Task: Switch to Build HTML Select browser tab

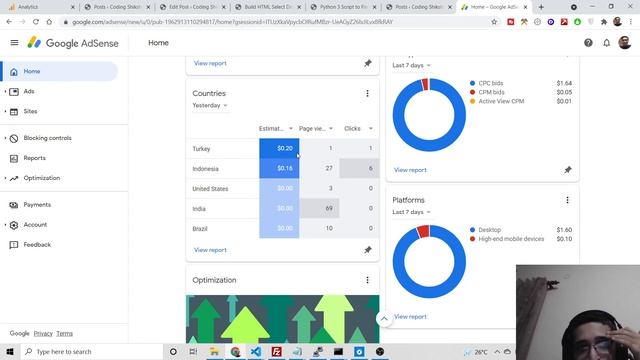Action: pos(268,7)
